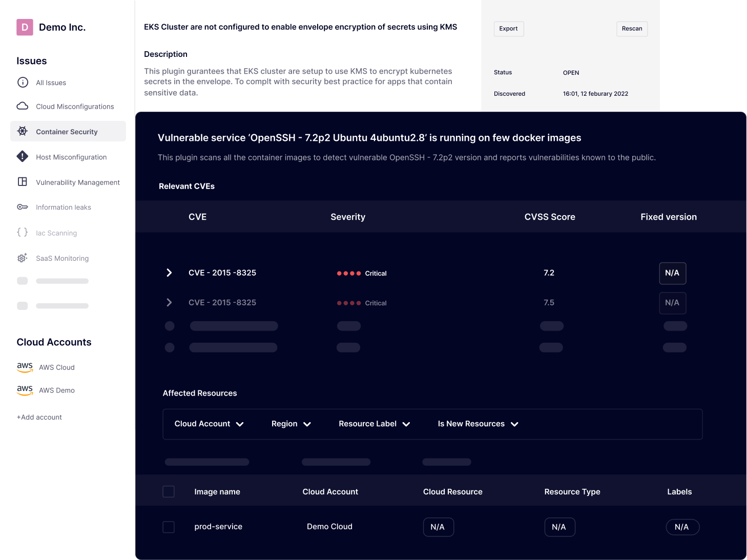Open the Region filter dropdown
The height and width of the screenshot is (560, 747).
coord(291,424)
